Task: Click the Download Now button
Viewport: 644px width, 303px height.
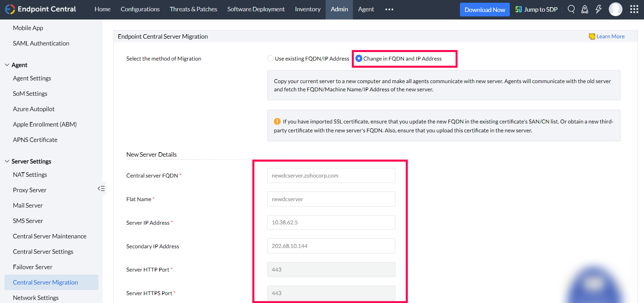Action: tap(485, 10)
